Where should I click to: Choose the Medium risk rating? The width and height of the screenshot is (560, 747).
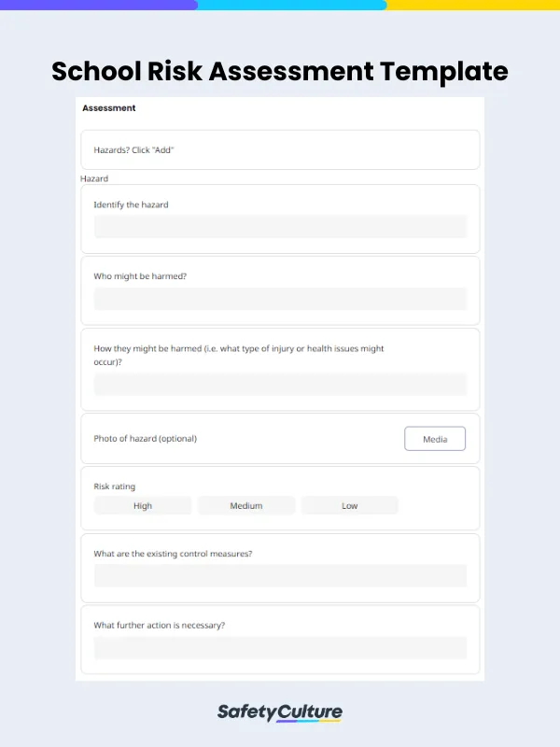click(245, 505)
